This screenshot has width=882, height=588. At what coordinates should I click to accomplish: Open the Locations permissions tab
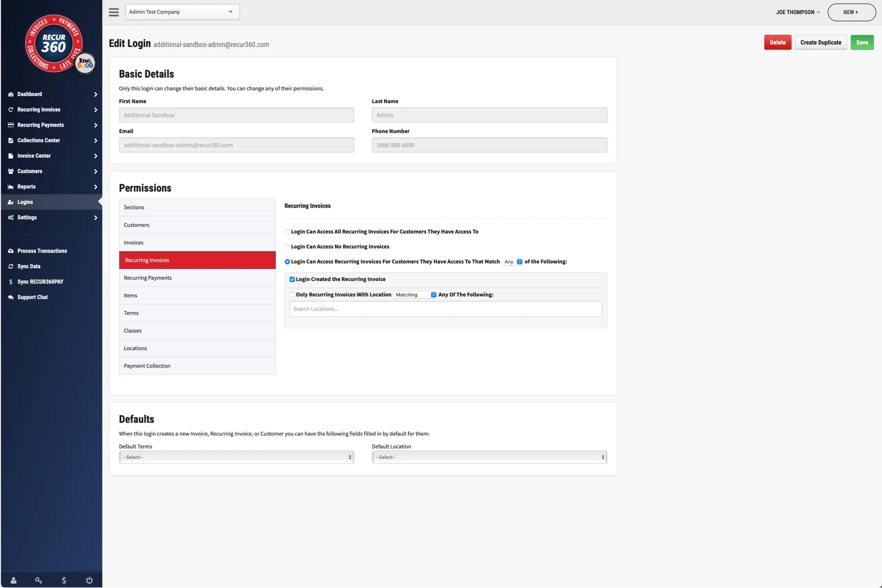click(197, 348)
